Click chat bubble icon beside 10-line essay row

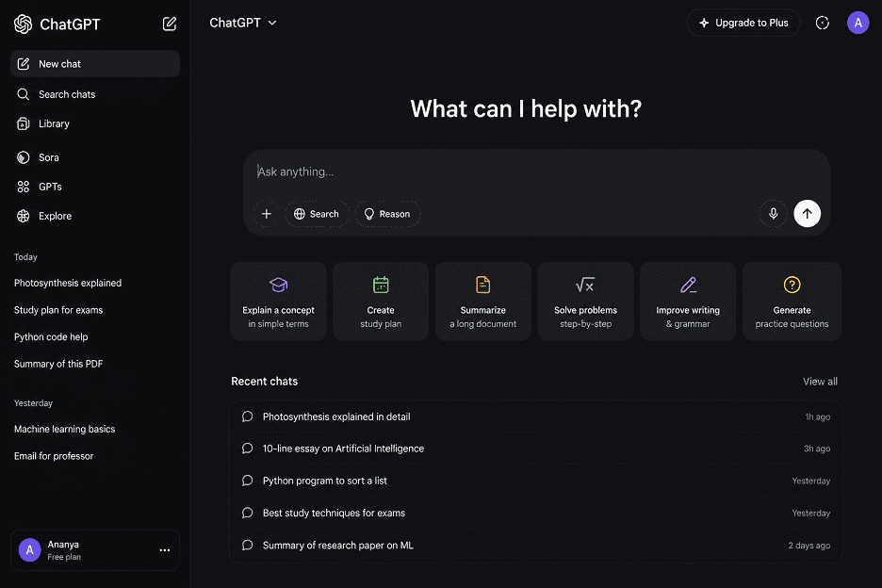247,449
